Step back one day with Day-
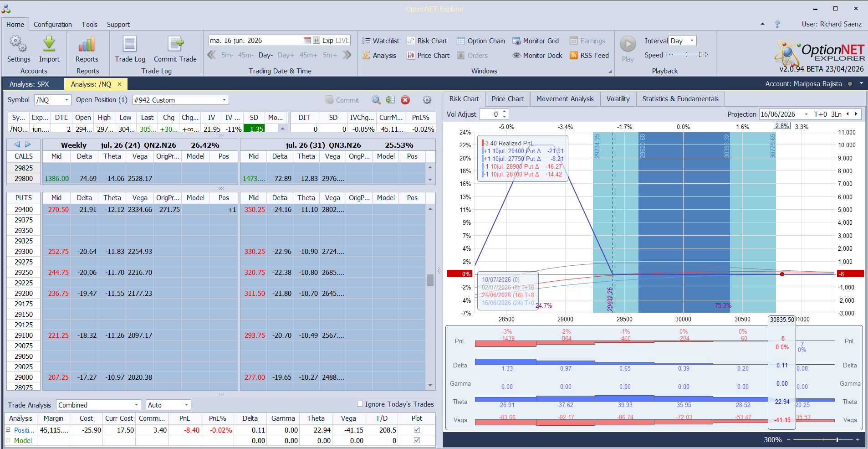 coord(266,55)
